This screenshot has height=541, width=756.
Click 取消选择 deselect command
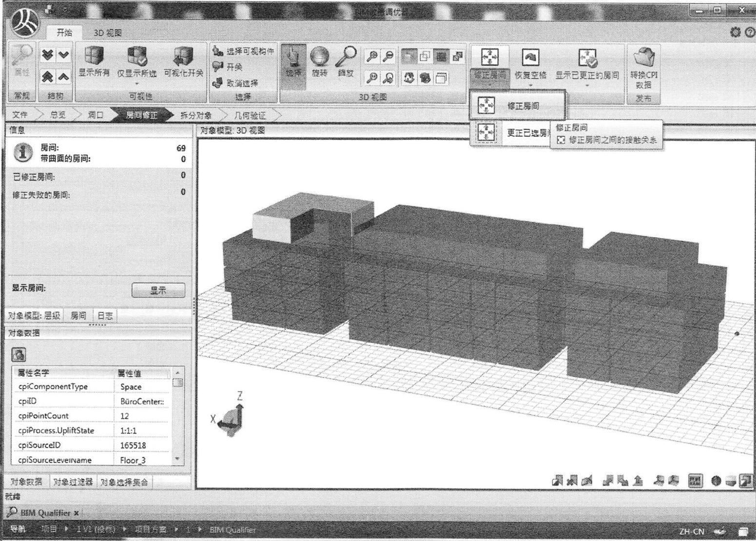pos(236,83)
